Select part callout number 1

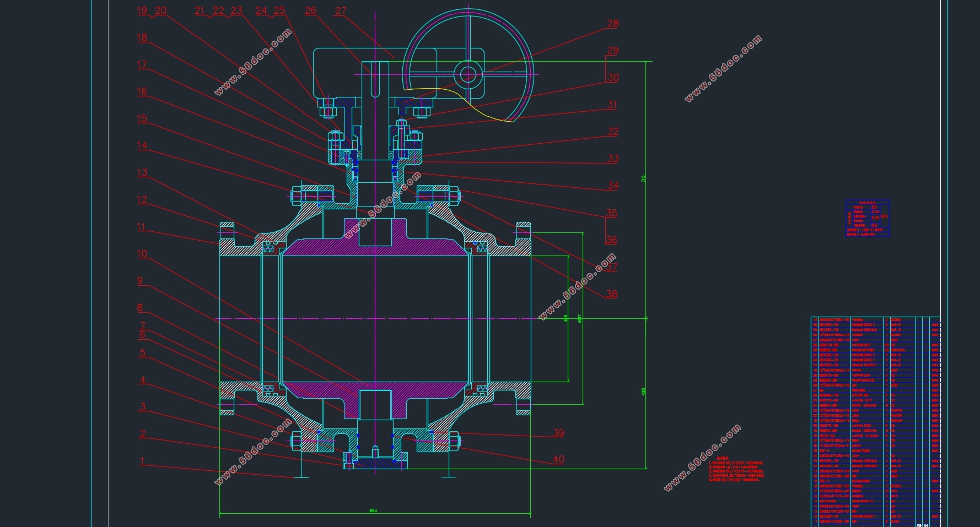[142, 461]
